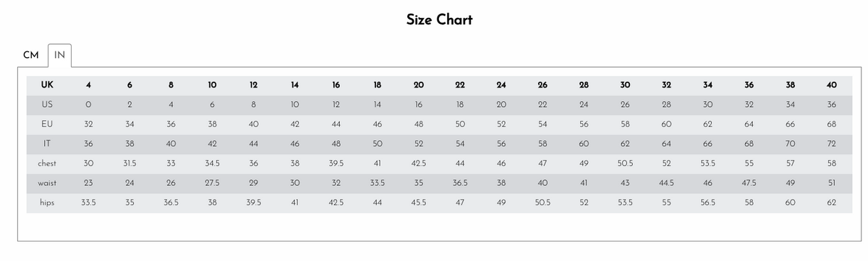
Task: Click hips value 50.5 cell
Action: (x=542, y=202)
